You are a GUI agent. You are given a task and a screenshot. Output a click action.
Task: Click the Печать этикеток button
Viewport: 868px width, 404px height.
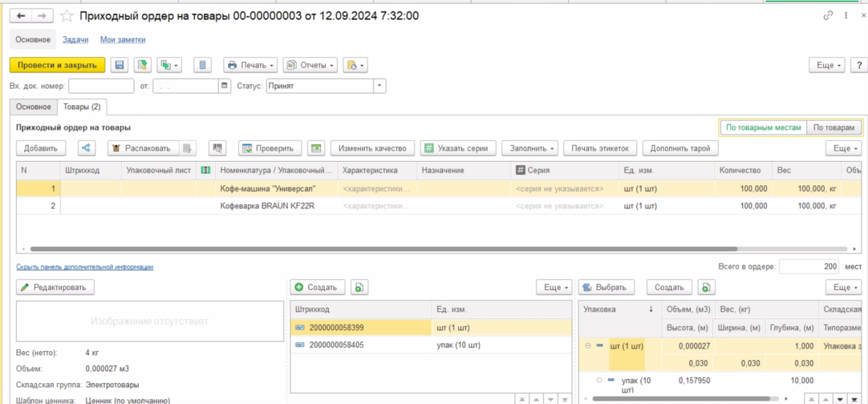[x=600, y=149]
